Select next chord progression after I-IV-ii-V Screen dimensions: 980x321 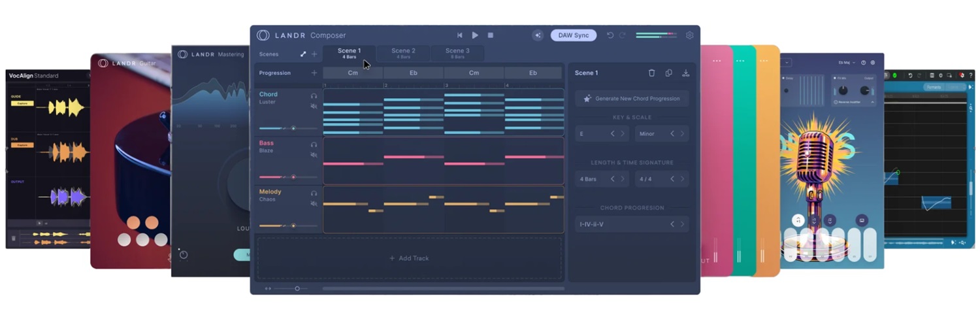tap(682, 224)
